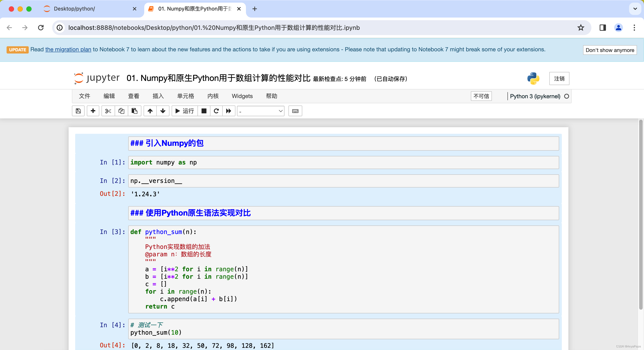Expand the Widgets menu
The image size is (644, 350).
click(x=242, y=96)
